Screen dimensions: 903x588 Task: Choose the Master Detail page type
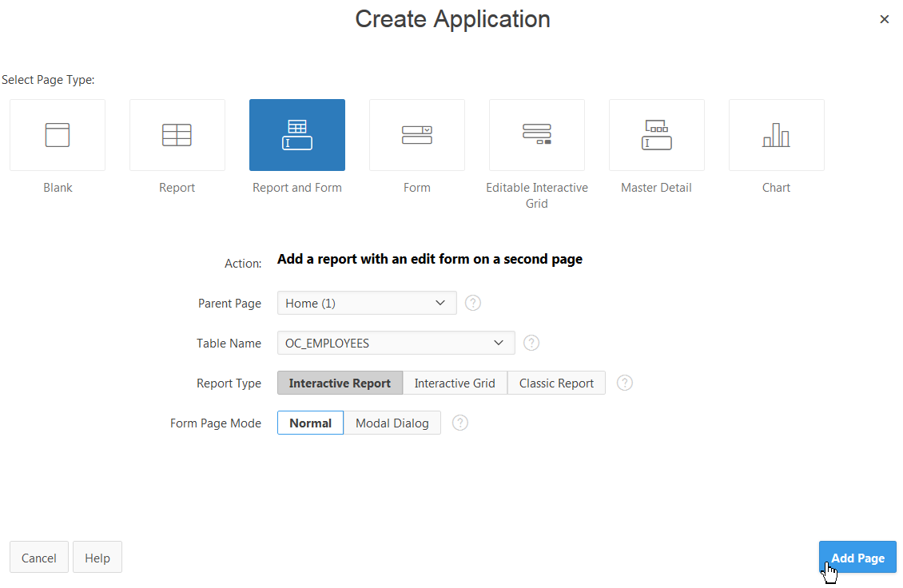[x=656, y=134]
